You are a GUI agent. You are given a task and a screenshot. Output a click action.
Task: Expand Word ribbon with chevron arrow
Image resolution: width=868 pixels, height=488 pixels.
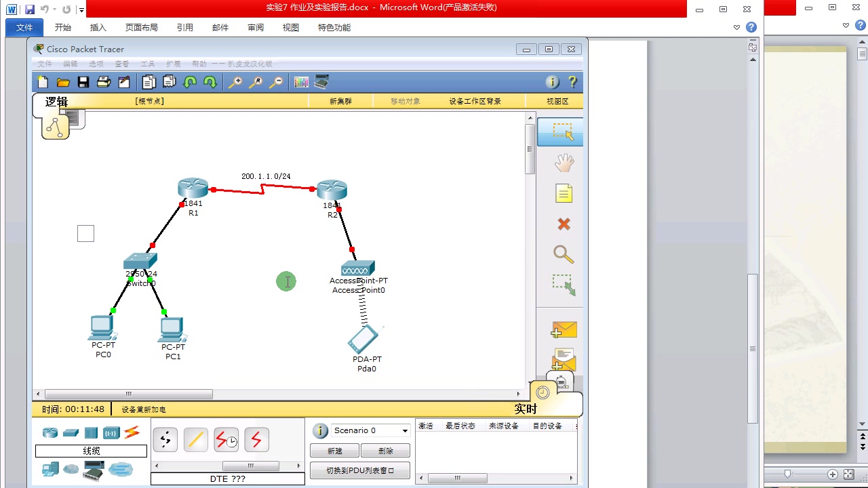(737, 28)
